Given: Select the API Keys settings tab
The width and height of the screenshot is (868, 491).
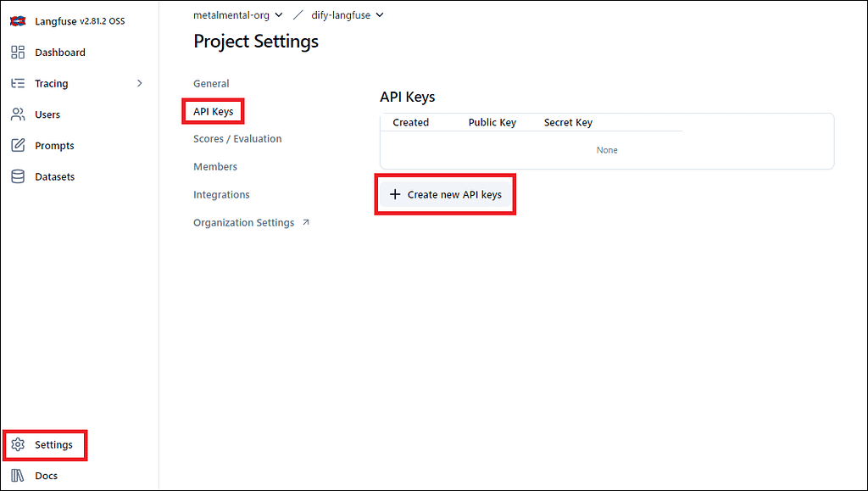Looking at the screenshot, I should coord(213,112).
